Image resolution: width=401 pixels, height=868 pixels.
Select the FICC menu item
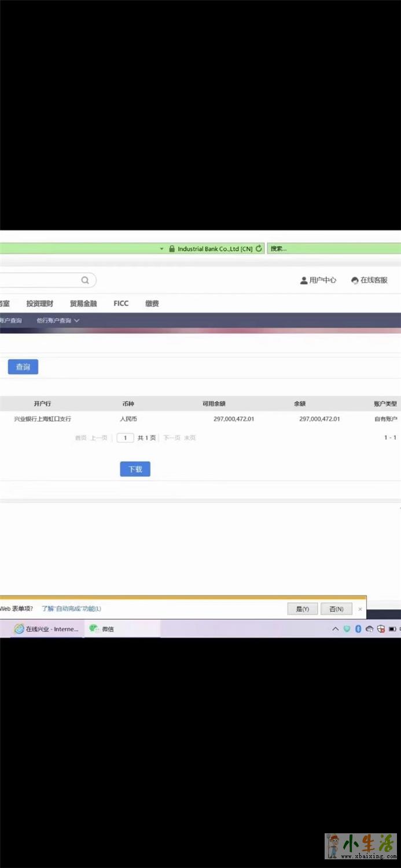point(121,304)
